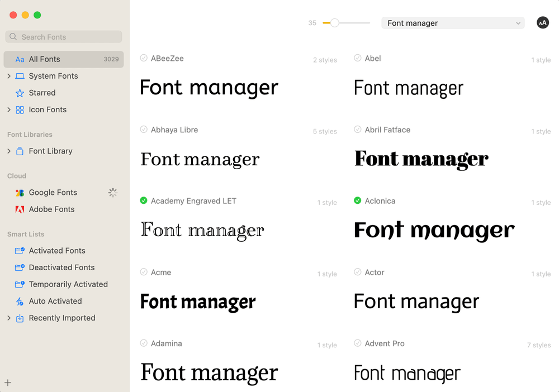The image size is (559, 392).
Task: Click the Google Fonts colorful icon
Action: tap(20, 193)
